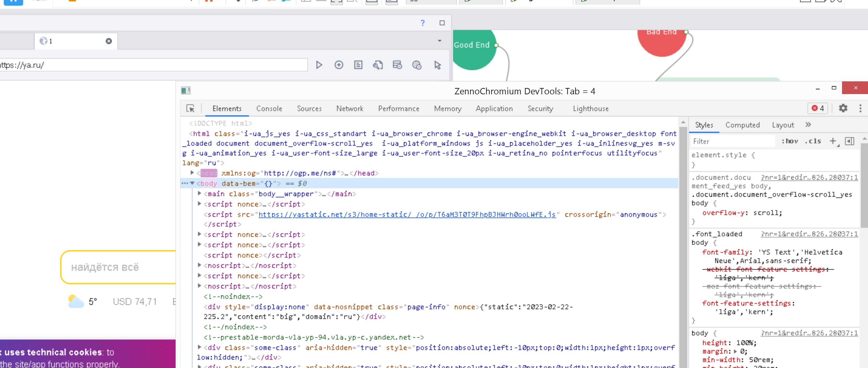Toggle the computed styles sidebar icon
The image size is (868, 368).
click(850, 141)
